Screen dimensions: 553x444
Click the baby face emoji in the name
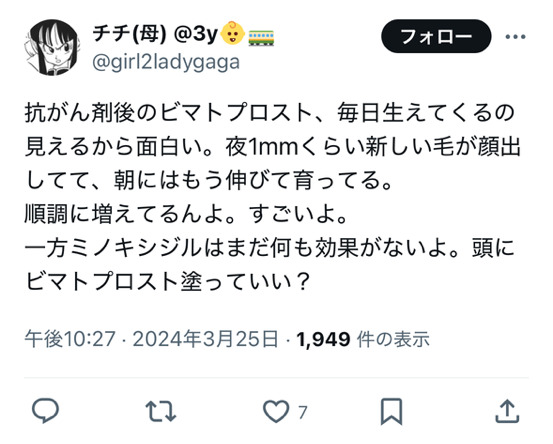[232, 34]
